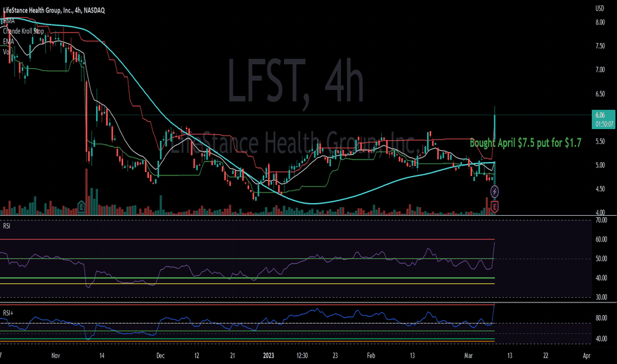Select the 'Bought April $7.5 put' annotation
Viewport: 617px width, 364px height.
pyautogui.click(x=526, y=143)
